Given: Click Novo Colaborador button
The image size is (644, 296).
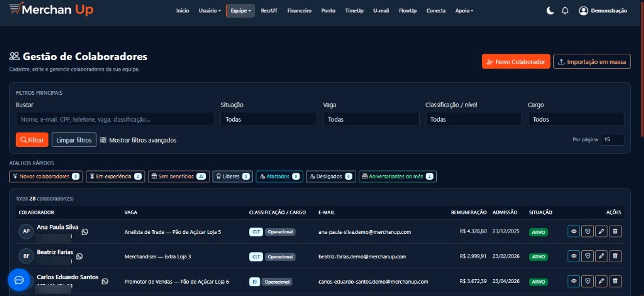Looking at the screenshot, I should (516, 61).
